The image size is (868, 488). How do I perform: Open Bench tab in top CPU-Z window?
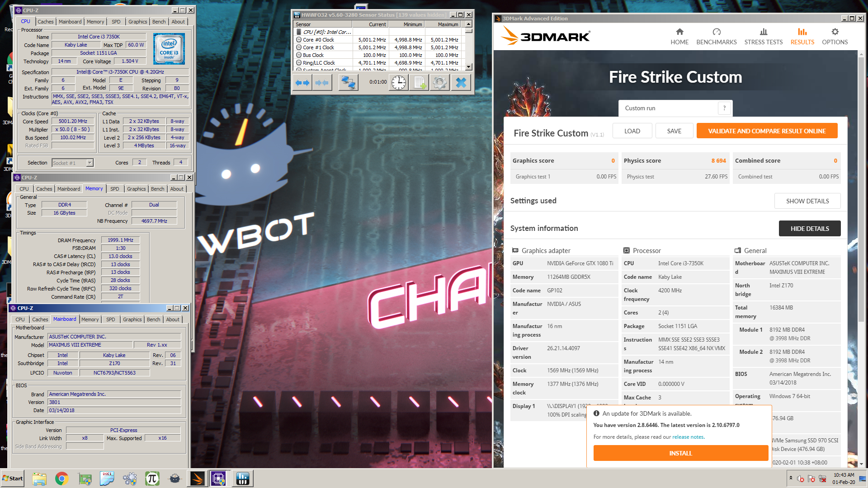point(159,22)
